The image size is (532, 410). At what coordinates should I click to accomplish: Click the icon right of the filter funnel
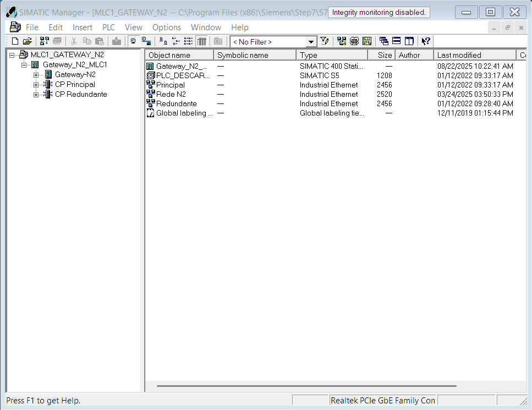click(341, 41)
